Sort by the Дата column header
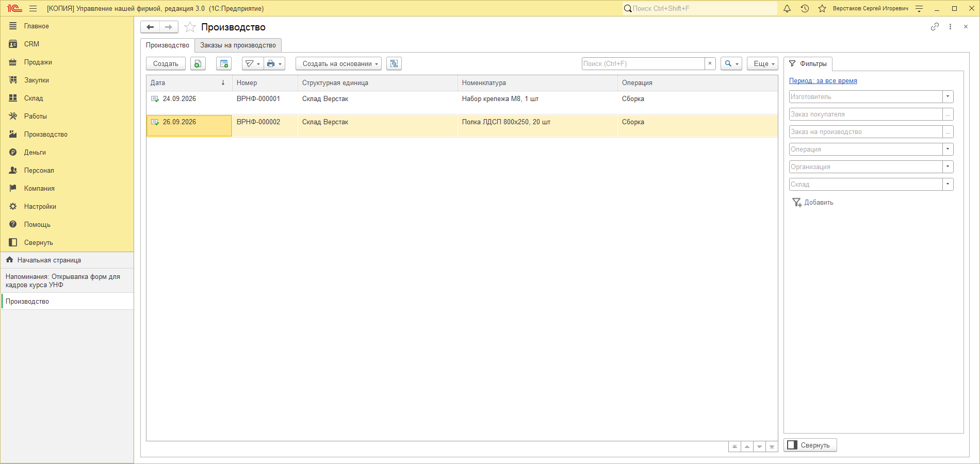 [x=189, y=83]
